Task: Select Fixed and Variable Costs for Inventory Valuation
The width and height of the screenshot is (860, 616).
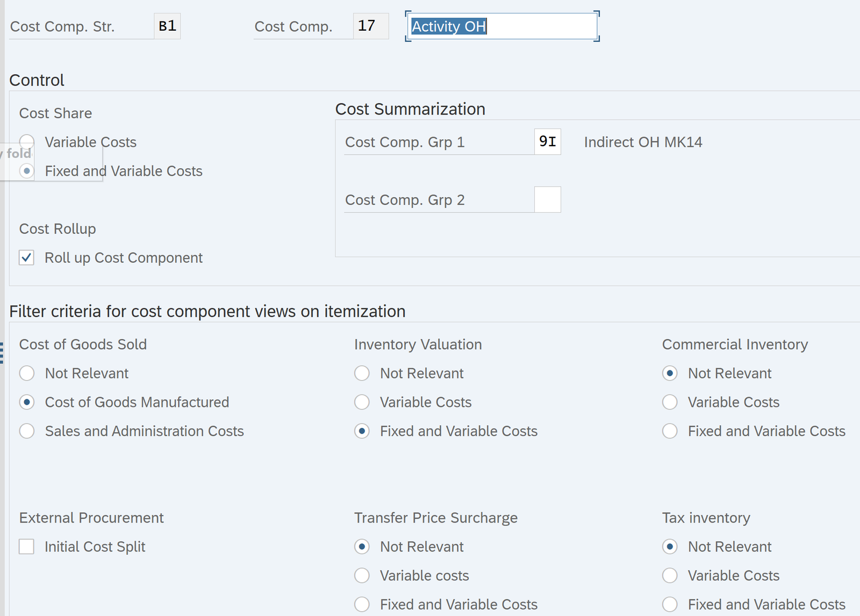Action: click(x=362, y=431)
